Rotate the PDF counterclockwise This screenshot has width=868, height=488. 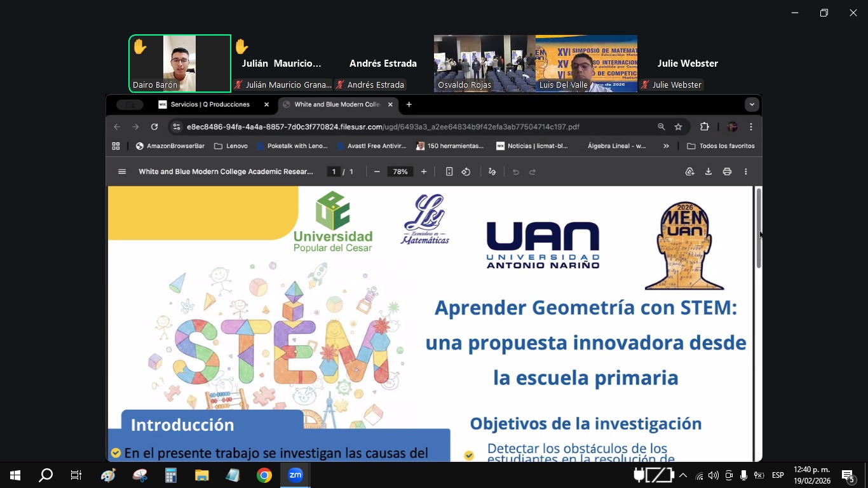(466, 172)
